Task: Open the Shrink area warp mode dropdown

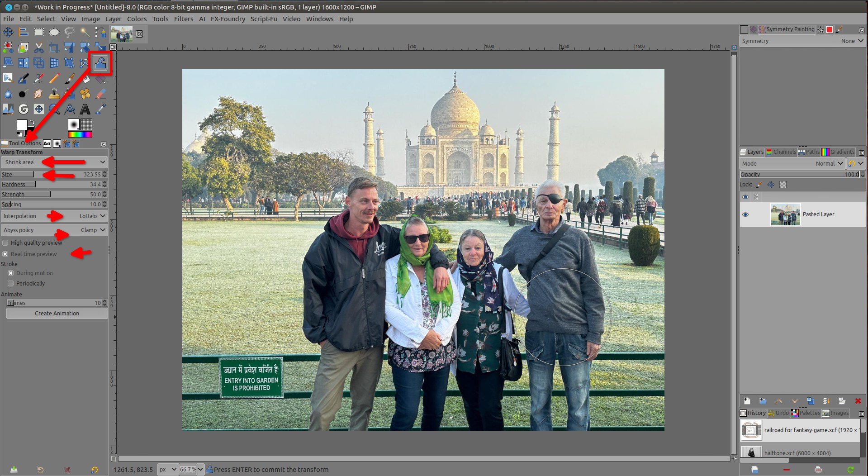Action: point(54,162)
